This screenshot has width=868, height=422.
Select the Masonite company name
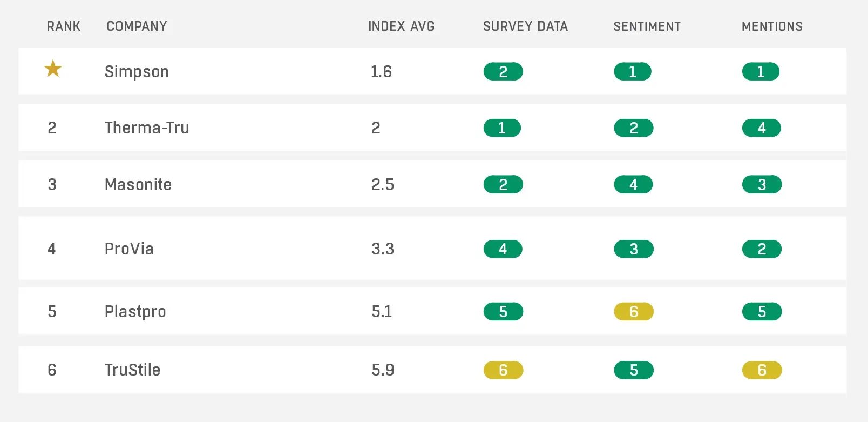138,185
